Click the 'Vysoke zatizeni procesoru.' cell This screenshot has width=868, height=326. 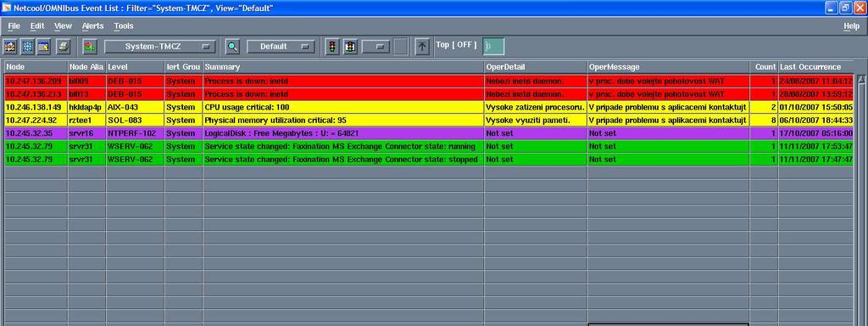coord(536,107)
